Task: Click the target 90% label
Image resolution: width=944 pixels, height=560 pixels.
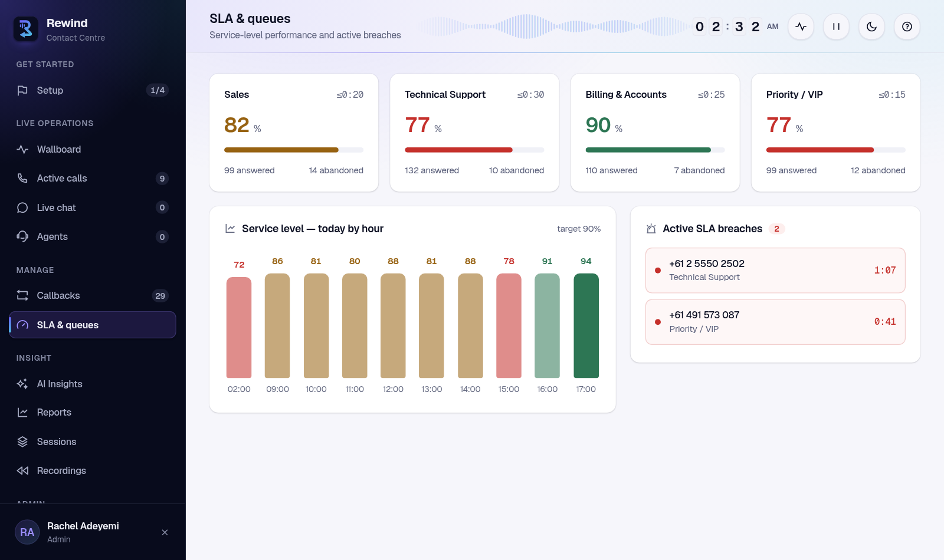Action: tap(579, 229)
